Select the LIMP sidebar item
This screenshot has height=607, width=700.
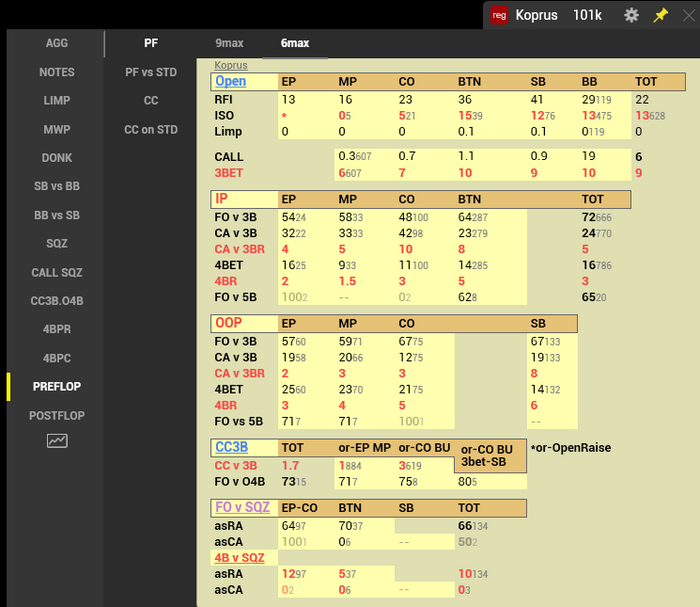click(57, 100)
